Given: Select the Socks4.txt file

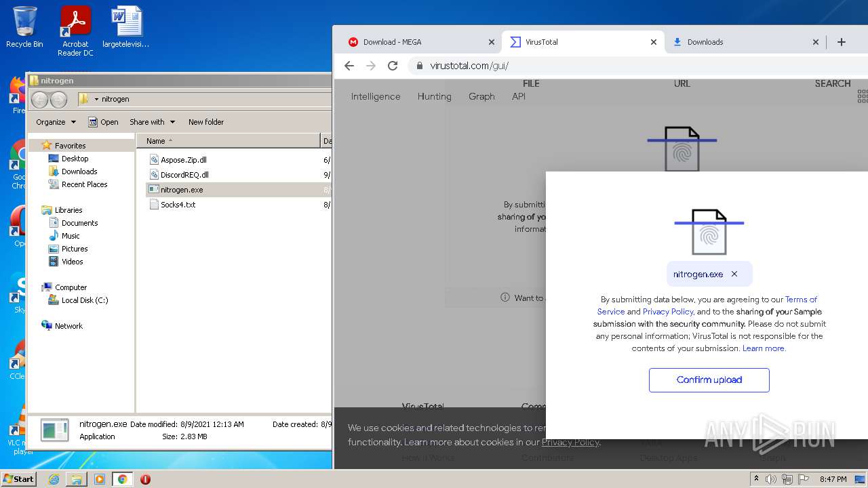Looking at the screenshot, I should (178, 205).
